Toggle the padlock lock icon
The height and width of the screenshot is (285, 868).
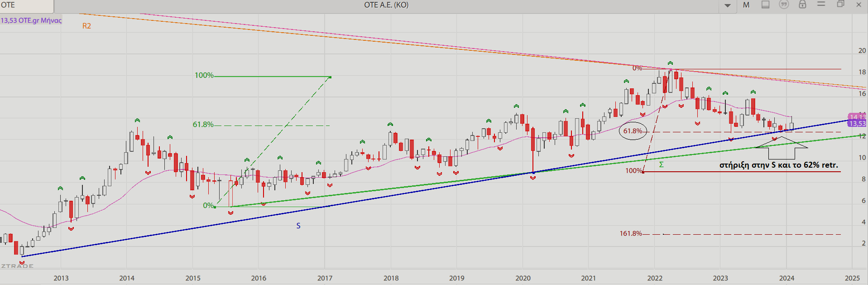(x=802, y=5)
